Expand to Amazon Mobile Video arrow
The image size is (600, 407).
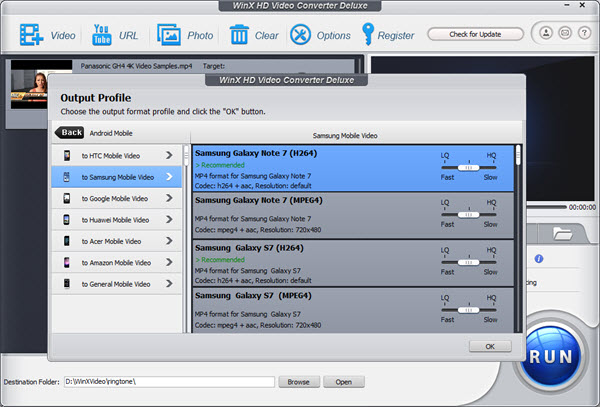(x=169, y=262)
